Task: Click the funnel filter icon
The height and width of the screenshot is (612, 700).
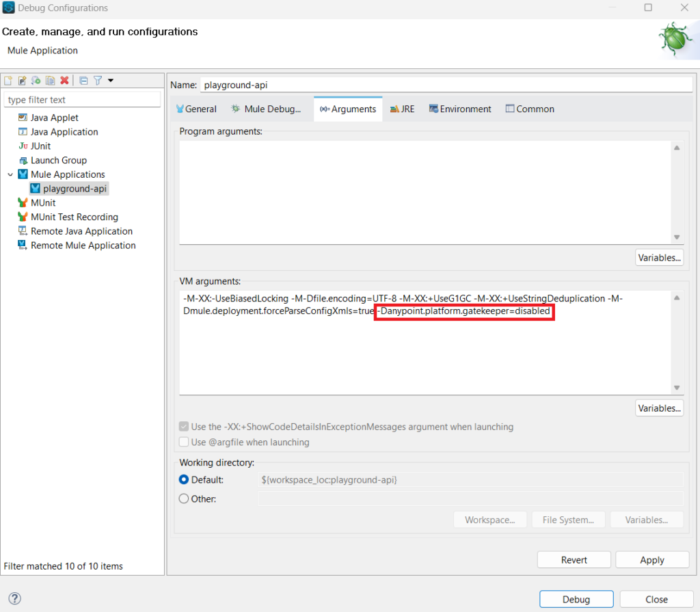Action: (x=98, y=81)
